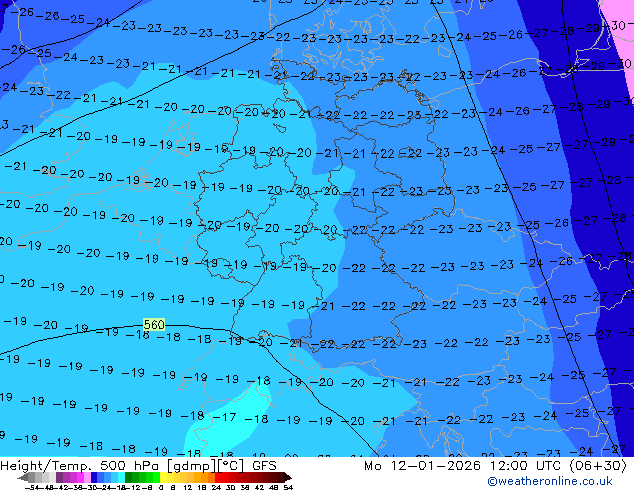
Task: Click the bright green swatch in the color scale
Action: [156, 477]
